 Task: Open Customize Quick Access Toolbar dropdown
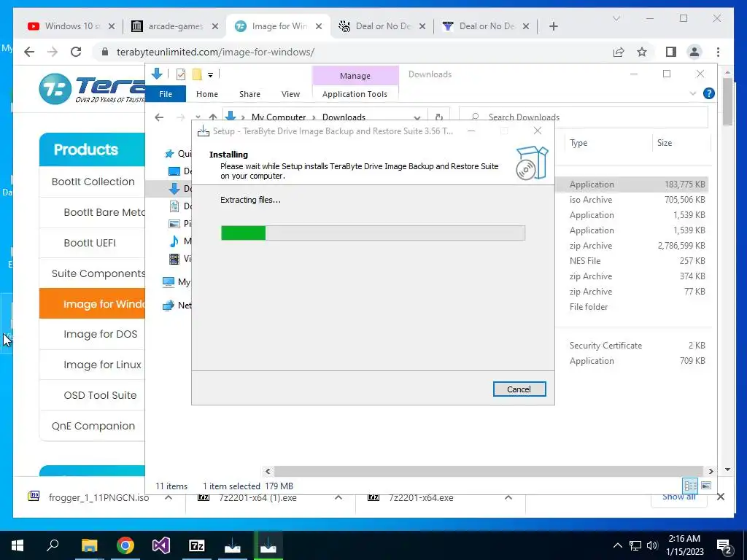pyautogui.click(x=210, y=75)
